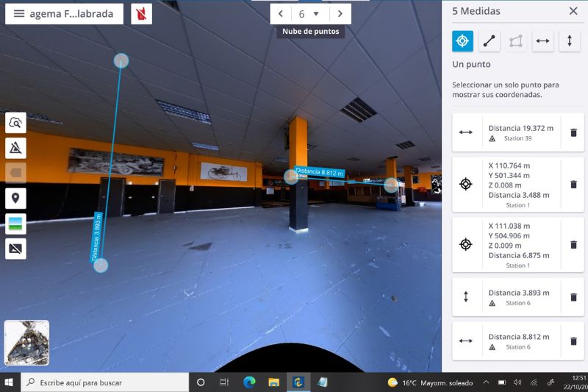Go to the previous station with left chevron
588x392 pixels.
(x=281, y=14)
